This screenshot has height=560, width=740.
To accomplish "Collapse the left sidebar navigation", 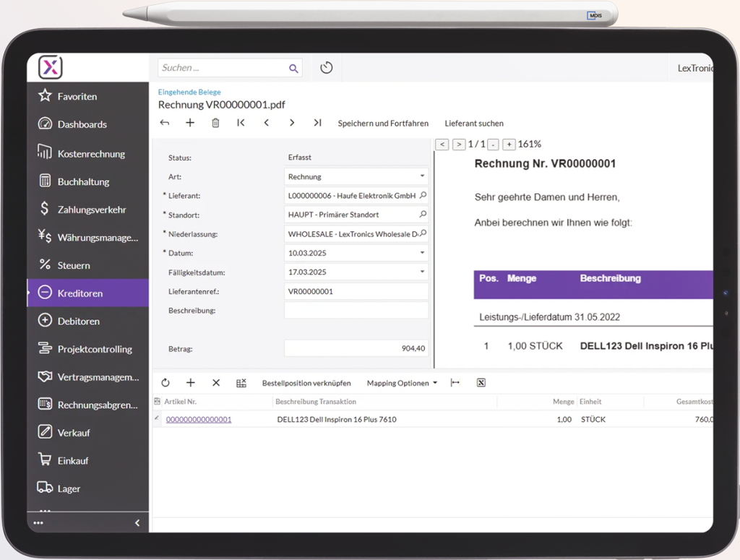I will click(137, 523).
